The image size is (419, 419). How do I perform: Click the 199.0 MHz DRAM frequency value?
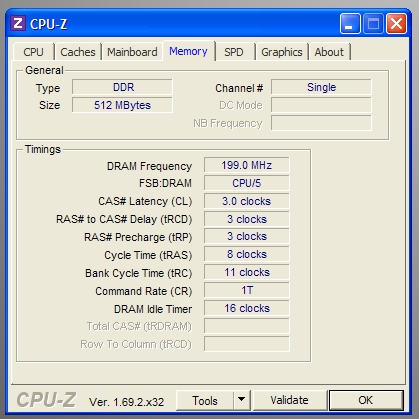247,165
